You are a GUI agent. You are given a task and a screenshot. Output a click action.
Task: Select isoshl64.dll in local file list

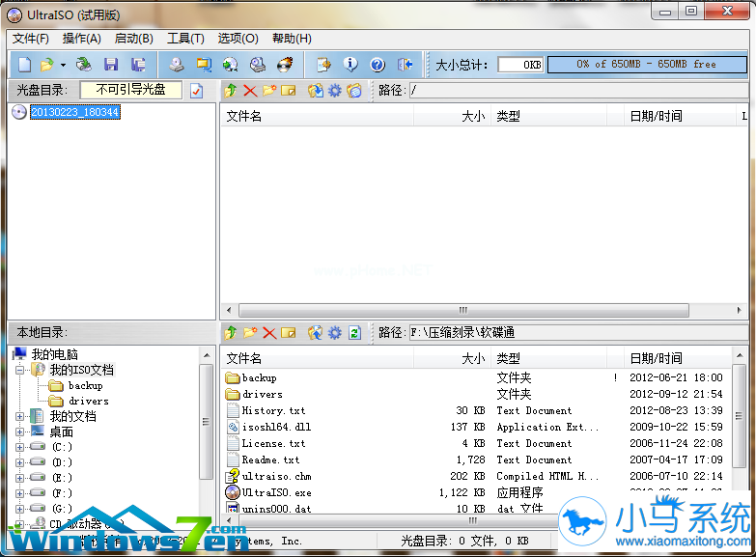tap(276, 428)
